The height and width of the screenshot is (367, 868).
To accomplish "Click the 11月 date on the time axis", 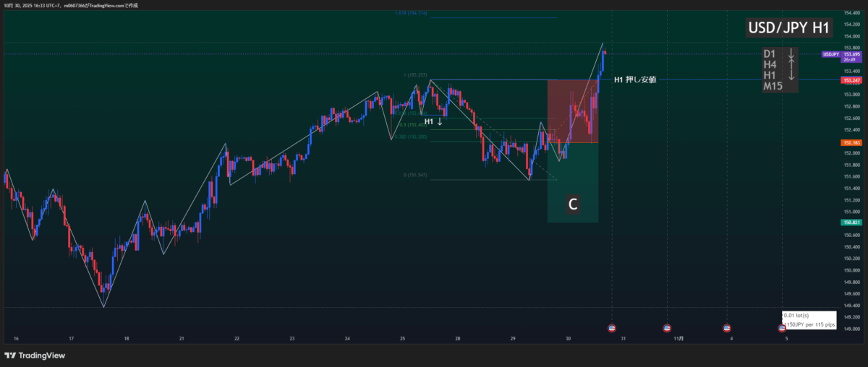I will tap(678, 338).
